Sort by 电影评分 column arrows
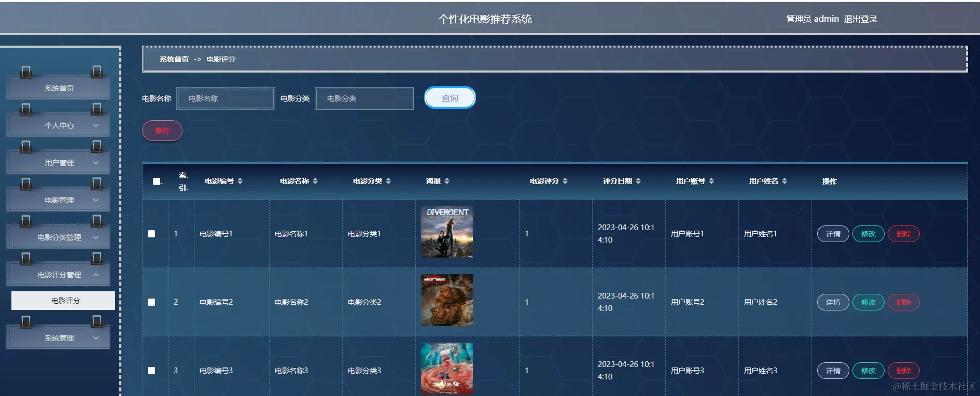 565,181
